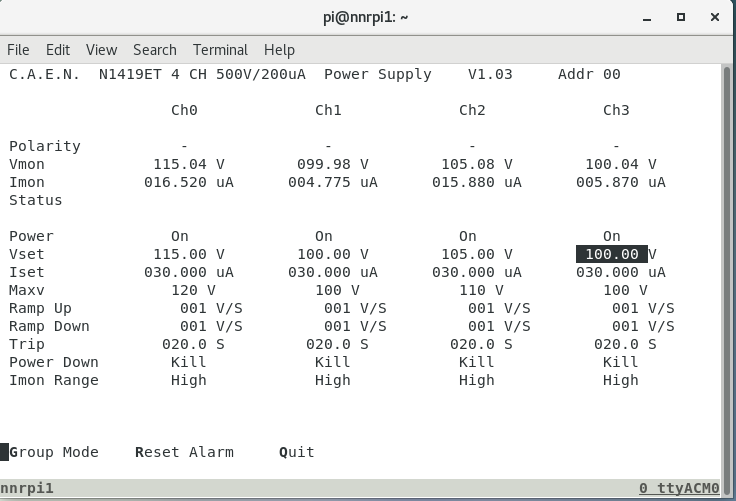
Task: Select the highlighted Ch3 Vset 100.00 field
Action: (612, 254)
